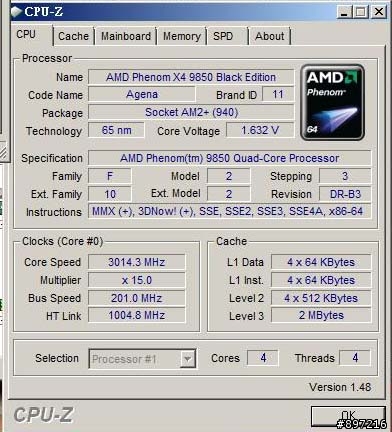This screenshot has width=392, height=432.
Task: Click the Core Speed value 3014.3 MHz
Action: click(136, 262)
